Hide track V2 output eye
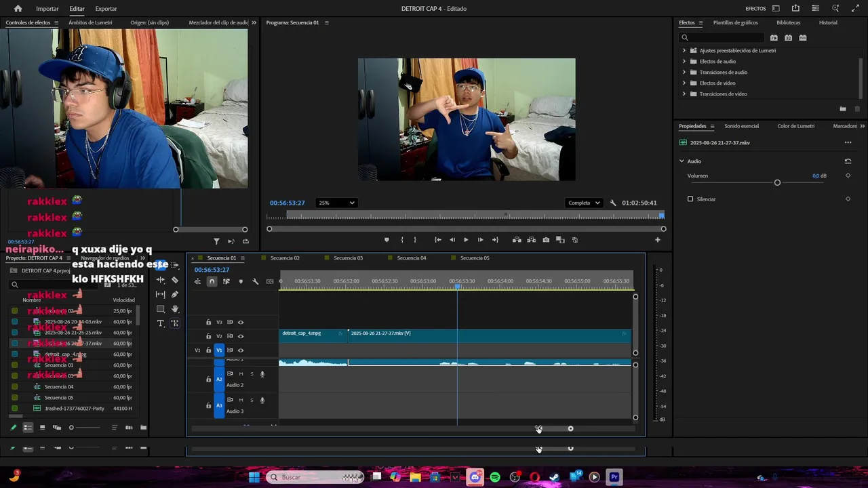 [240, 336]
